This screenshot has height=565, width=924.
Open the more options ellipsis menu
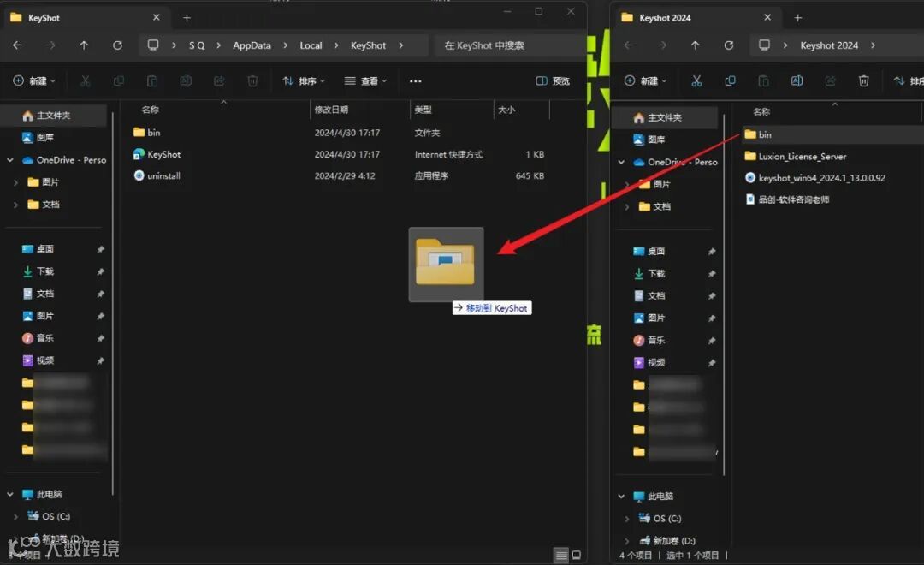pos(416,80)
